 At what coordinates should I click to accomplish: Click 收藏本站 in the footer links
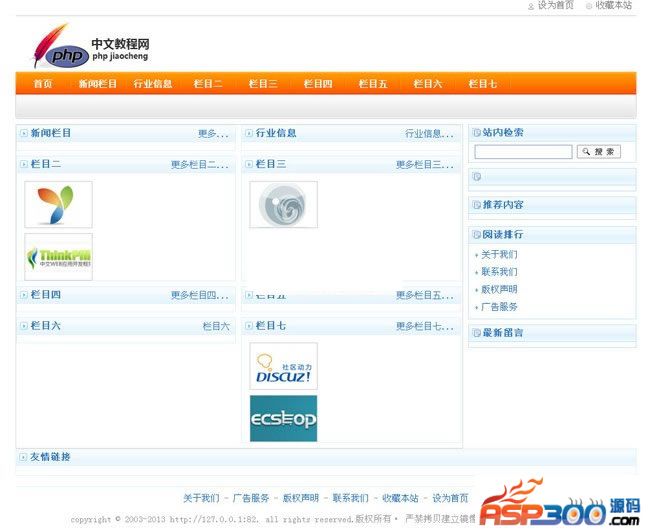click(400, 498)
